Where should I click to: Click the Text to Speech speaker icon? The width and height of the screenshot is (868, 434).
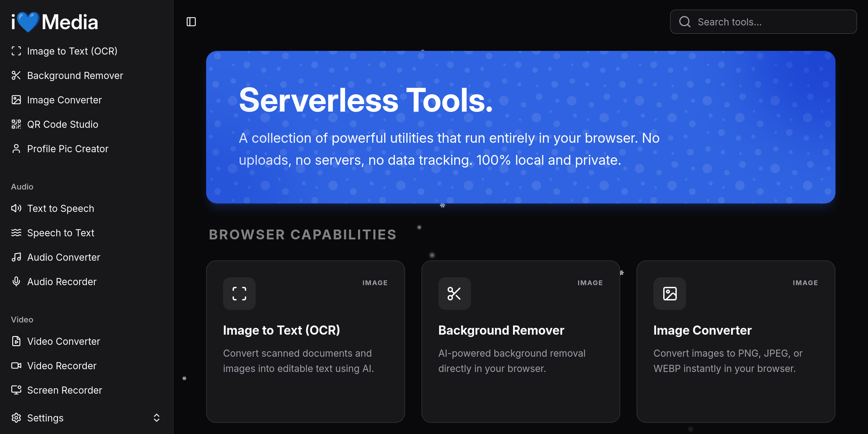coord(16,208)
